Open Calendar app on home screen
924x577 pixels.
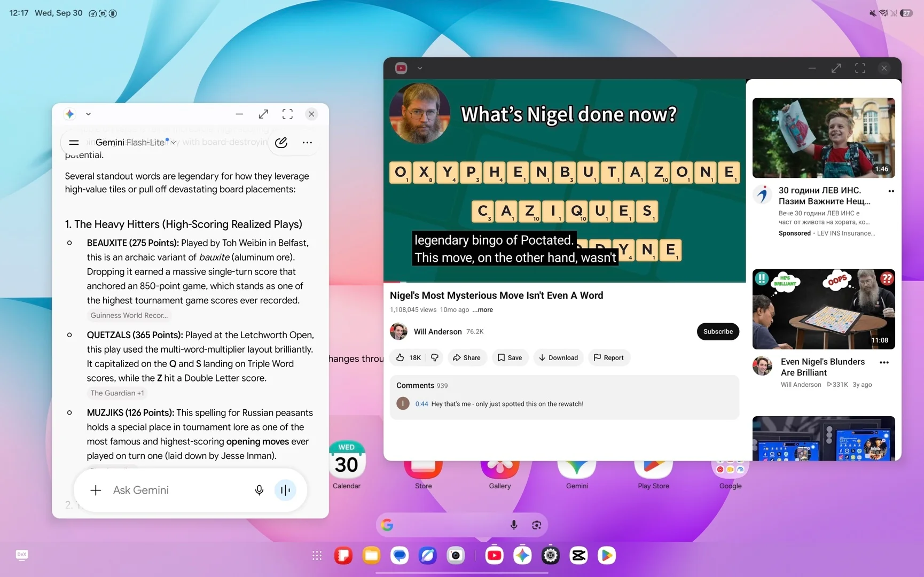(347, 466)
